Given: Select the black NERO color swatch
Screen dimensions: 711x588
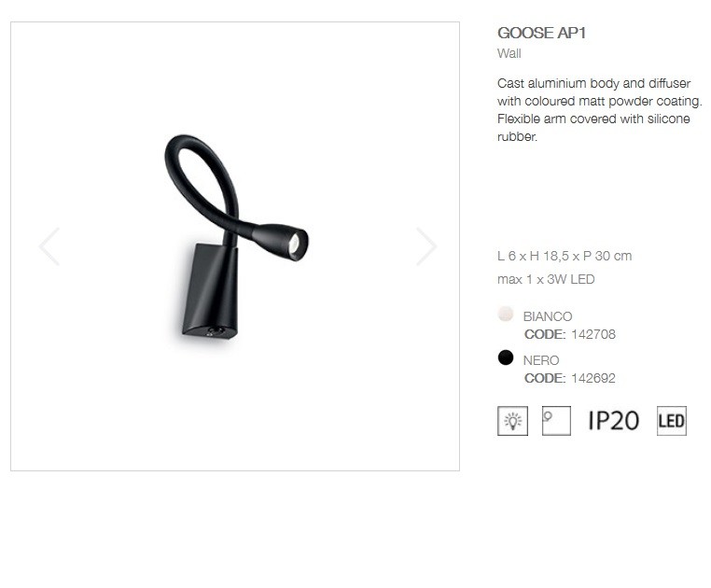Looking at the screenshot, I should coord(506,357).
